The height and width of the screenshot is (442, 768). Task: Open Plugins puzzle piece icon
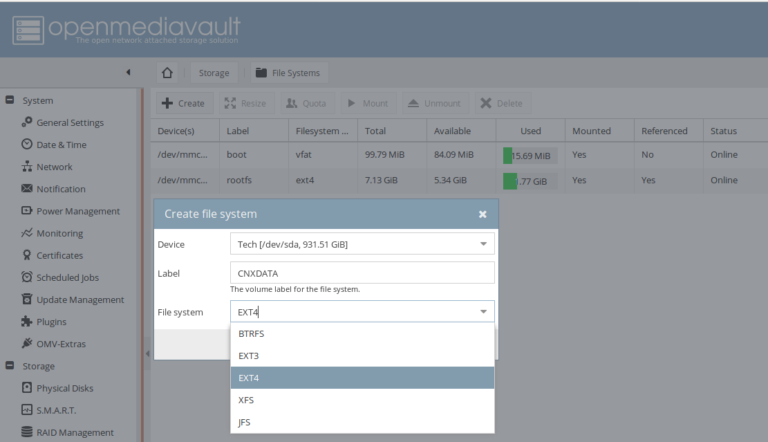click(27, 321)
